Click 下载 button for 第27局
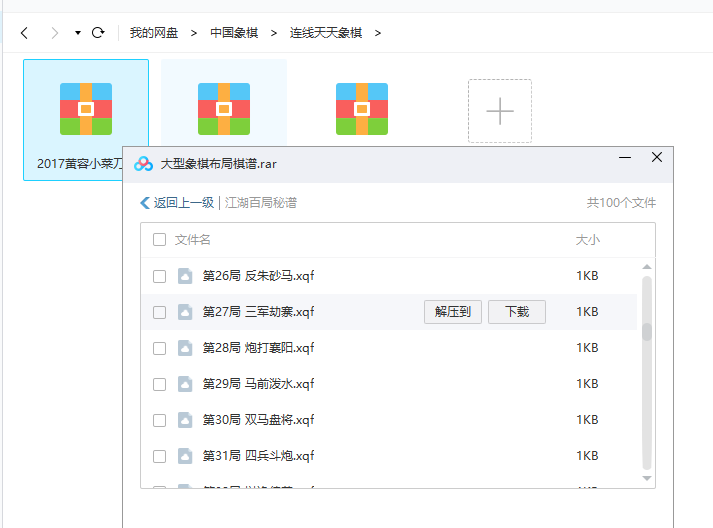The image size is (713, 528). [517, 312]
